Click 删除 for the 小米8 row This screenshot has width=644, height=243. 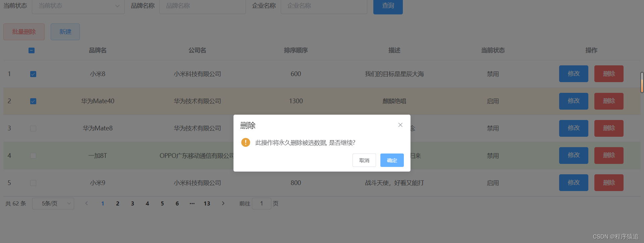coord(609,74)
